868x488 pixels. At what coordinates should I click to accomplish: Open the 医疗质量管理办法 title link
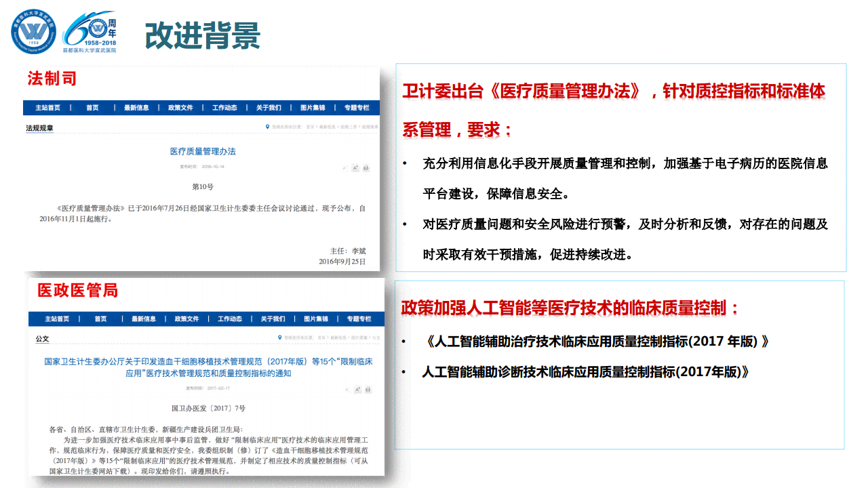tap(203, 151)
